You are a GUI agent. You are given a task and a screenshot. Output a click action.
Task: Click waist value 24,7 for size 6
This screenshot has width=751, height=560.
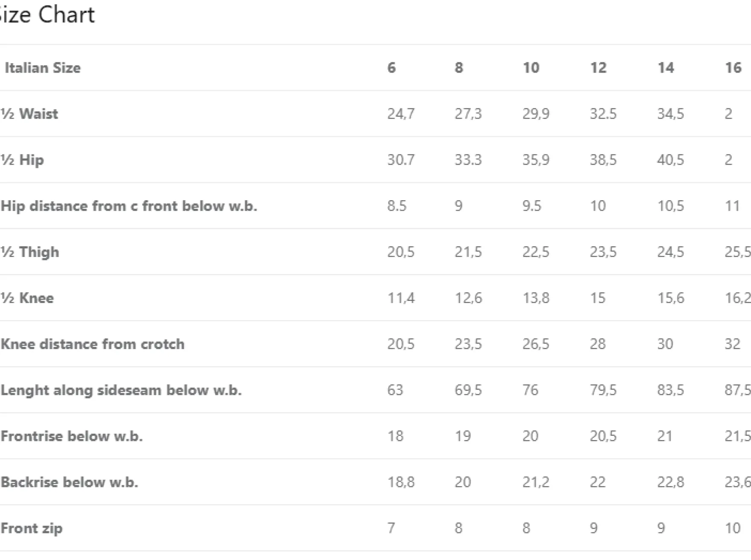click(x=401, y=114)
